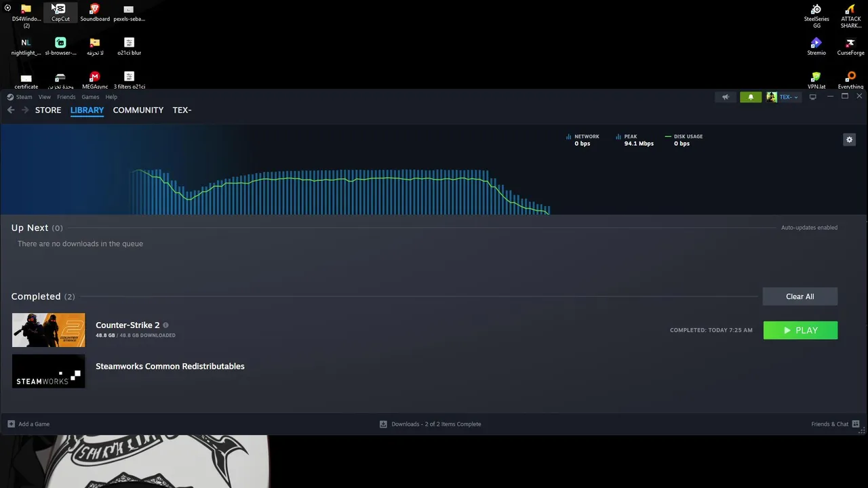The height and width of the screenshot is (488, 868).
Task: Click '48.8 GB downloaded' text
Action: [136, 335]
